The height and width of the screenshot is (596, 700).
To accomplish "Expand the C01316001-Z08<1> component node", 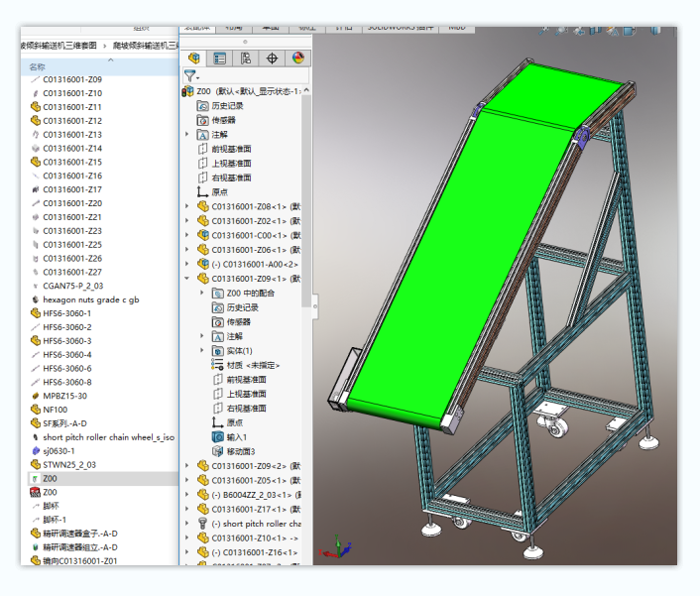I will point(187,206).
